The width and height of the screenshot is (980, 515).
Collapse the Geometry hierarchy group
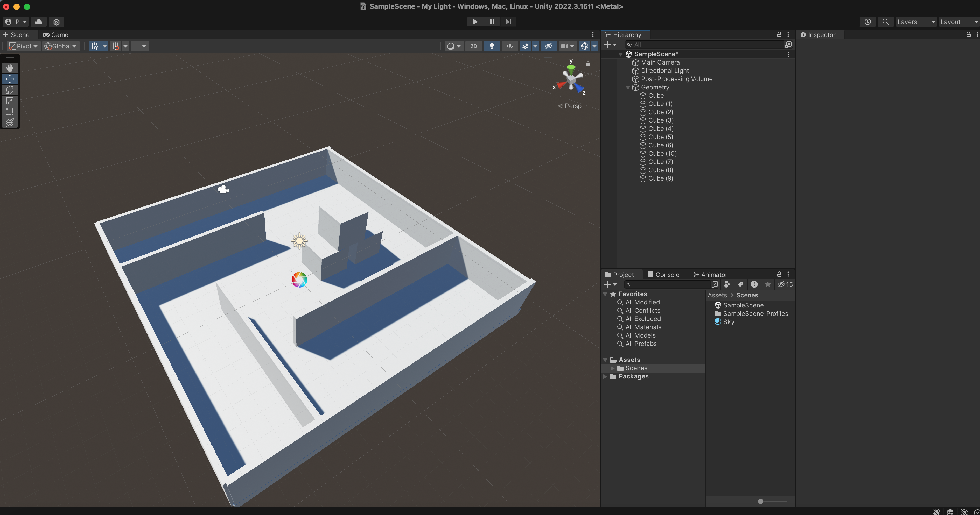click(x=628, y=87)
